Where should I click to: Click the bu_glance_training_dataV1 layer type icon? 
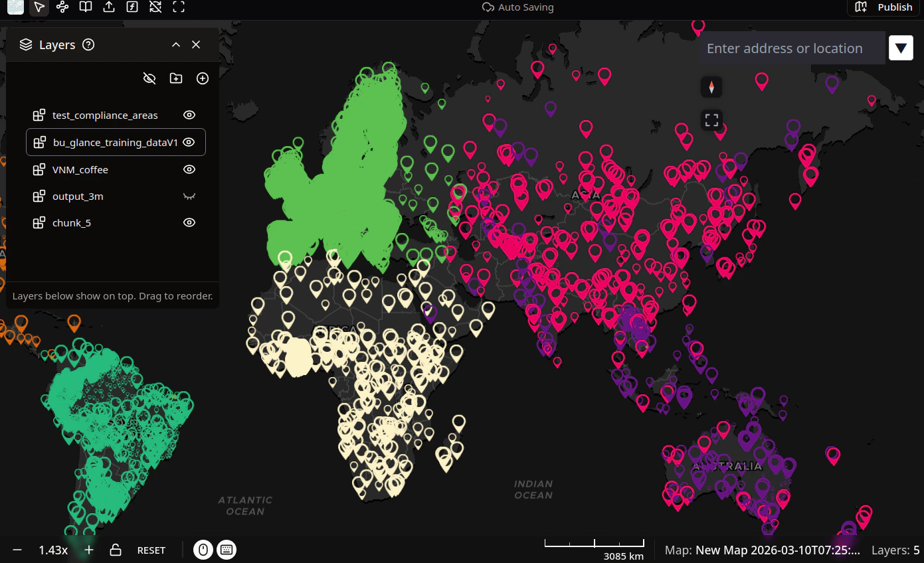click(40, 142)
